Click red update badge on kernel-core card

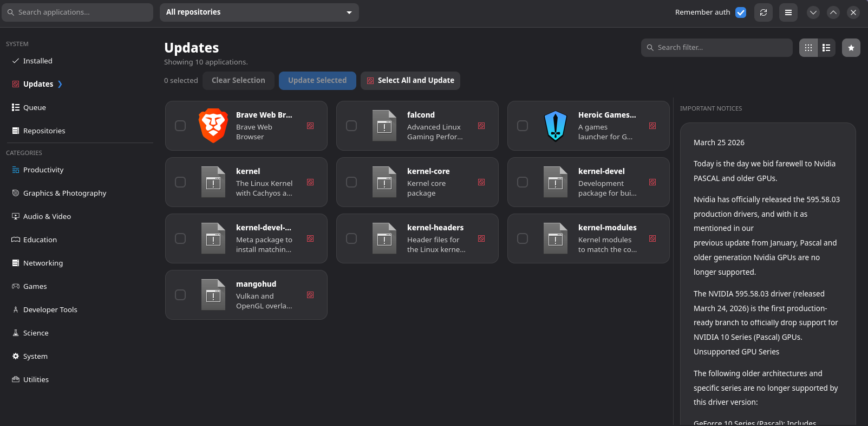(481, 182)
